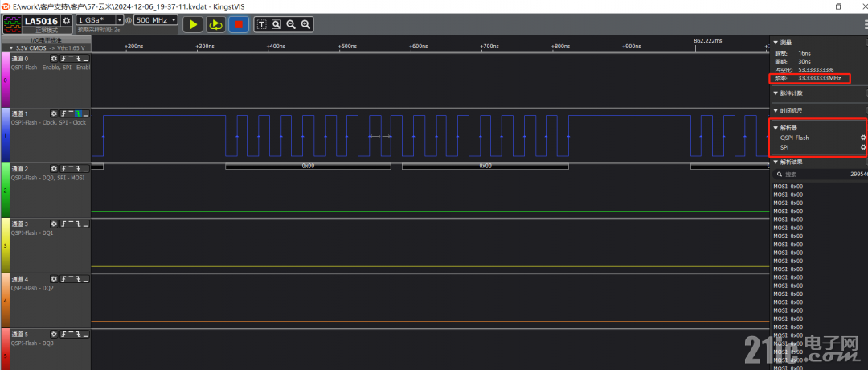Select the QSPI-Flash analyzer entry
This screenshot has height=370, width=868.
pos(794,138)
